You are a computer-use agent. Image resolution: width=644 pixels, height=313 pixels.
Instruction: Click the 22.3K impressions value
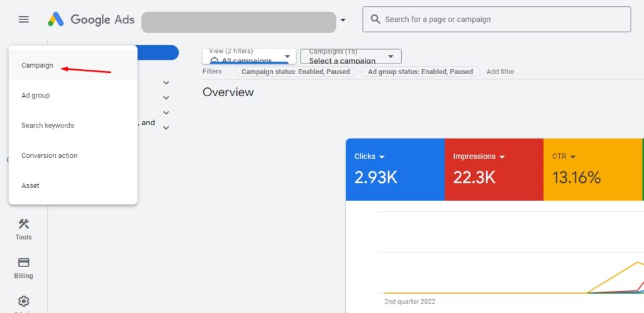474,178
